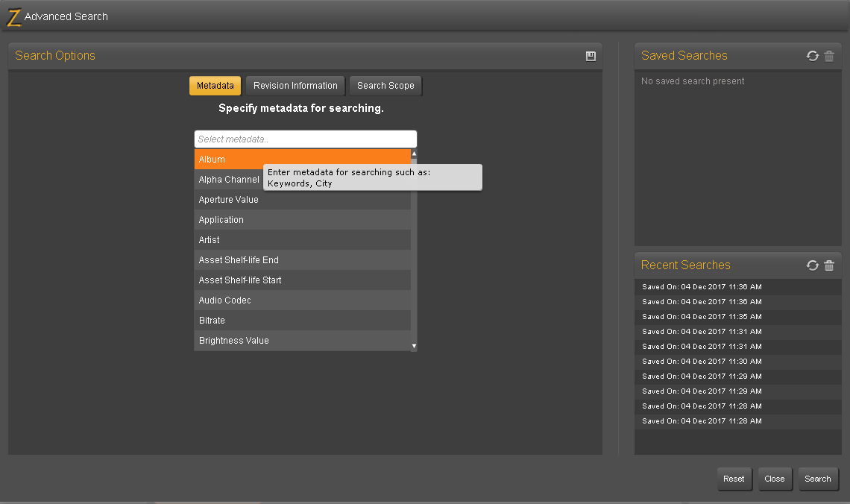850x504 pixels.
Task: Choose Asset Shelf-life Start option
Action: (x=303, y=280)
